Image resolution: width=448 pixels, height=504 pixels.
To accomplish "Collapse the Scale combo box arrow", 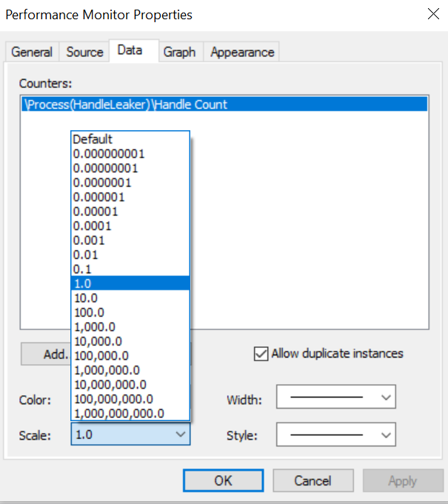I will pyautogui.click(x=181, y=434).
